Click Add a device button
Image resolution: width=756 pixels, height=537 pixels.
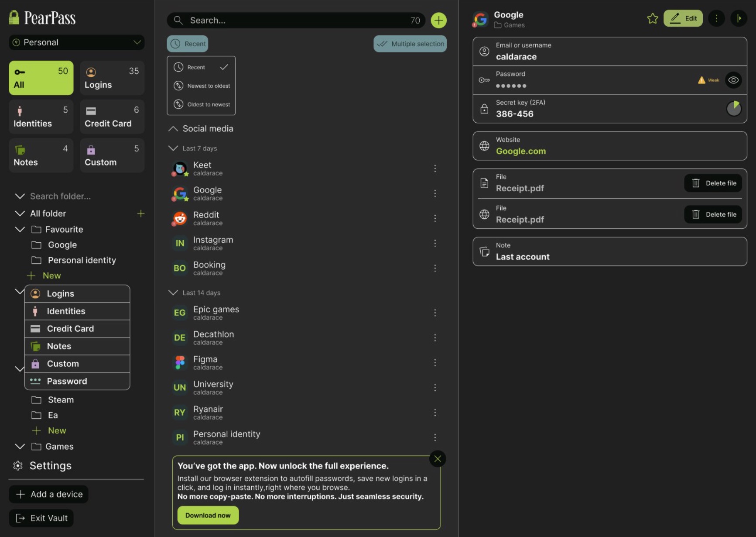click(x=48, y=494)
